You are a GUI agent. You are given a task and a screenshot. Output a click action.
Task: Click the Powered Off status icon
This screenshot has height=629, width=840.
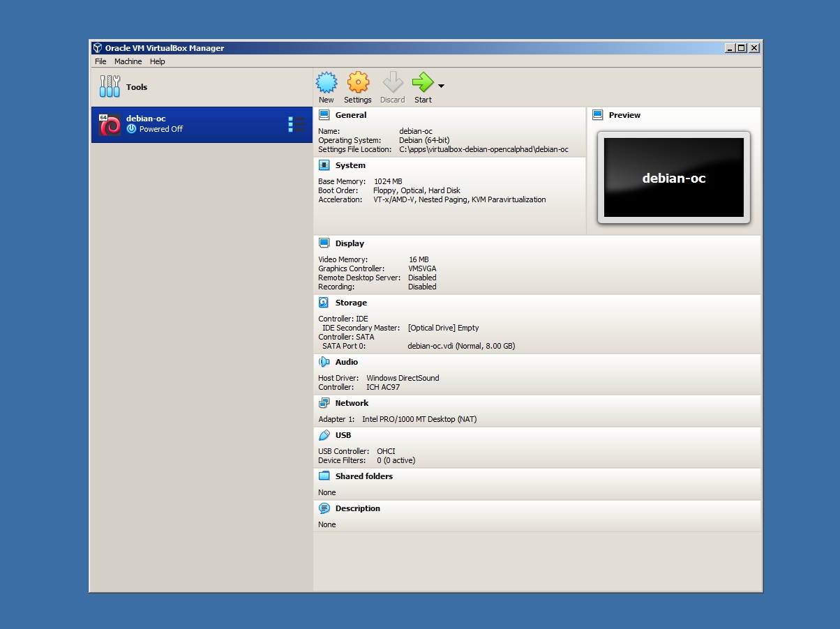click(131, 129)
